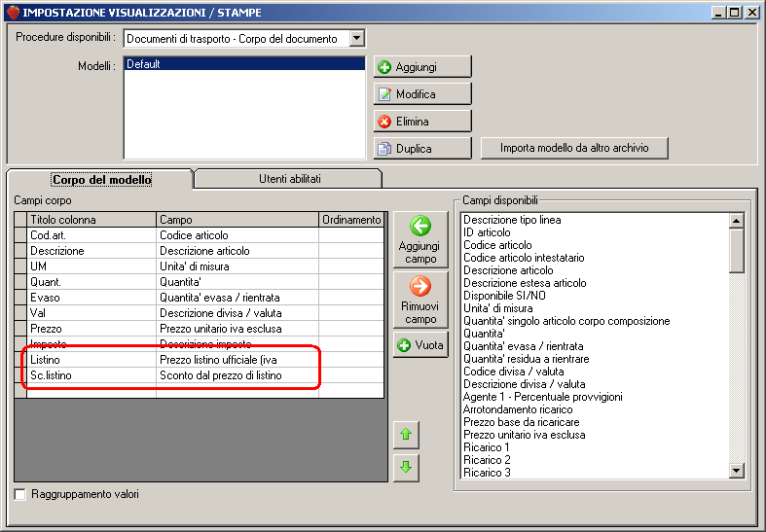The image size is (766, 532).
Task: Click scroll down arrow in Campi disponibili
Action: (x=736, y=471)
